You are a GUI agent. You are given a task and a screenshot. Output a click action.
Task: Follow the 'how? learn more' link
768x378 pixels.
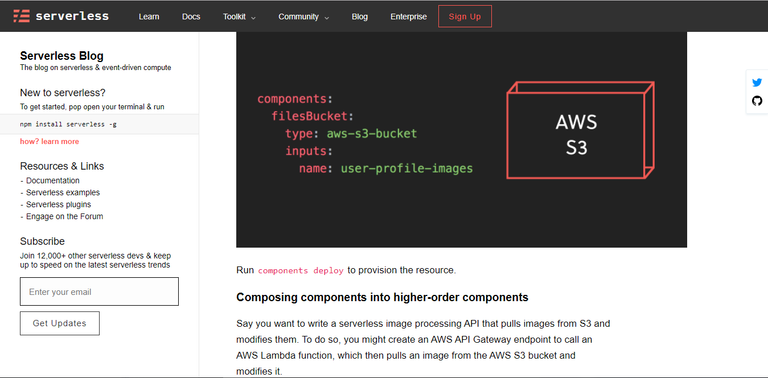point(49,142)
